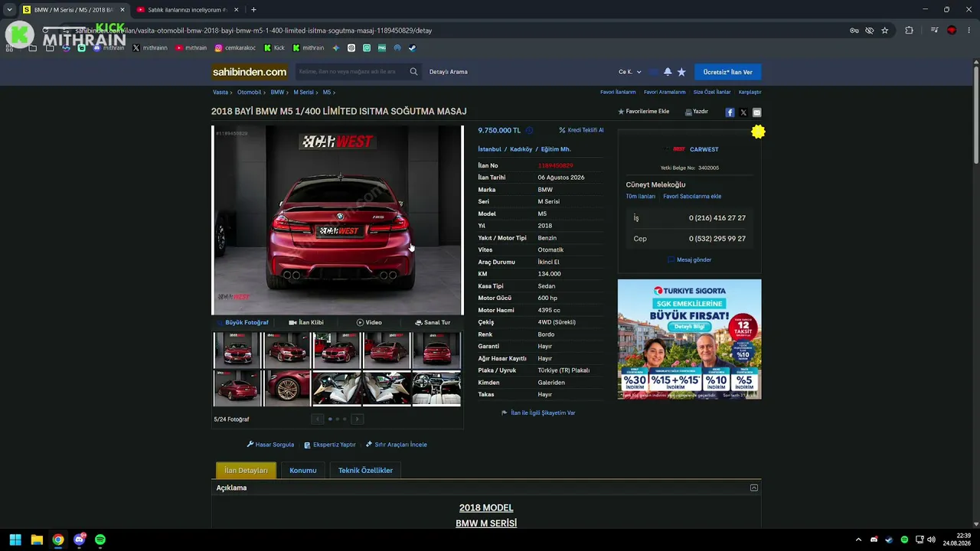Image resolution: width=980 pixels, height=551 pixels.
Task: Open the Hasar Sorgula link
Action: 270,445
